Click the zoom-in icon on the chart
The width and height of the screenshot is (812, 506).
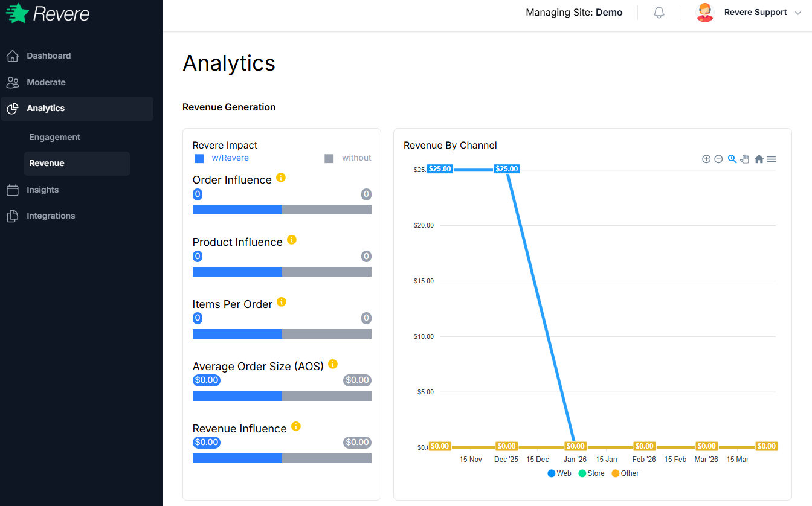point(706,159)
